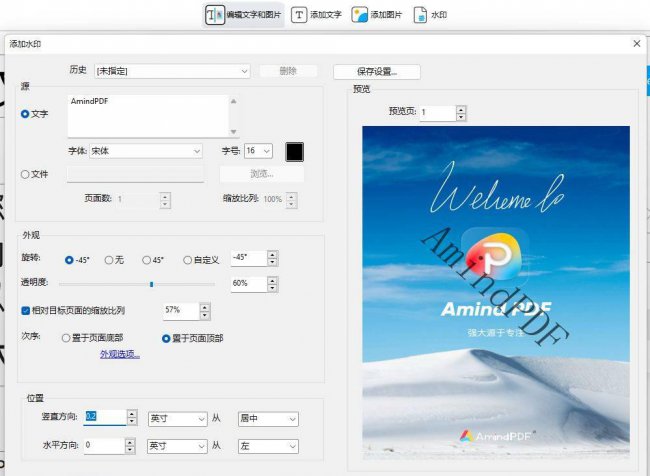This screenshot has width=650, height=476.
Task: Increase the horizontal direction offset stepper
Action: pos(130,442)
